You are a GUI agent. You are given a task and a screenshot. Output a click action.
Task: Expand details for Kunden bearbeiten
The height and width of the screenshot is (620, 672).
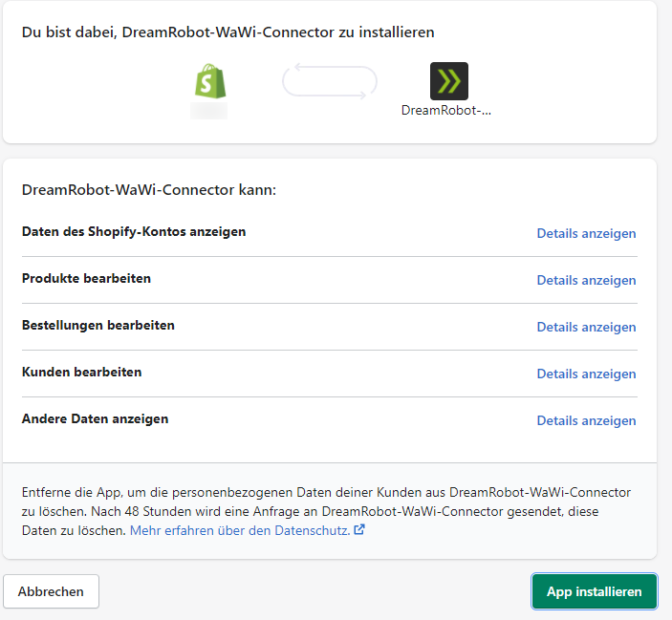tap(586, 374)
